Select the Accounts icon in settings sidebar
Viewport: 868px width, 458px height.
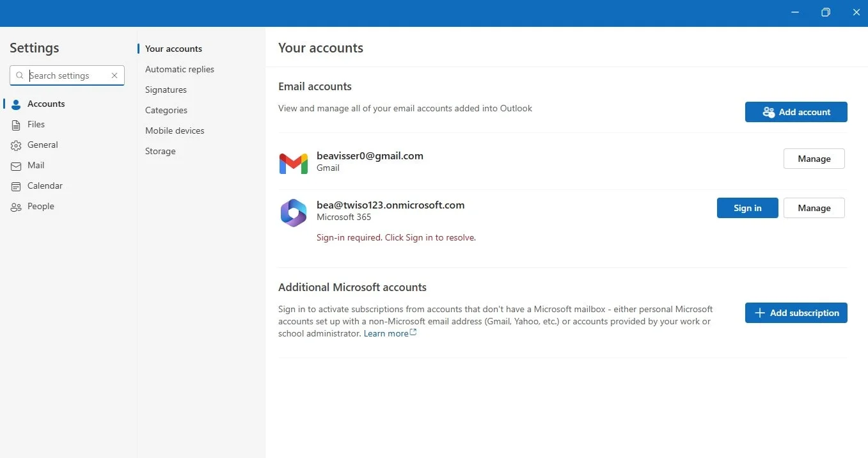point(15,104)
